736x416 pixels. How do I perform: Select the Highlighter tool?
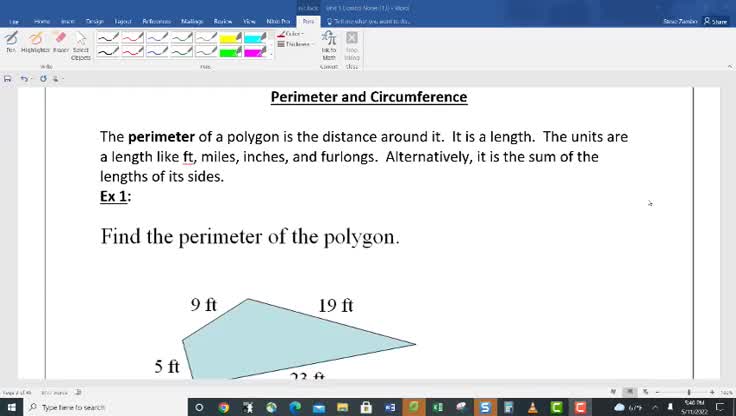(x=35, y=40)
